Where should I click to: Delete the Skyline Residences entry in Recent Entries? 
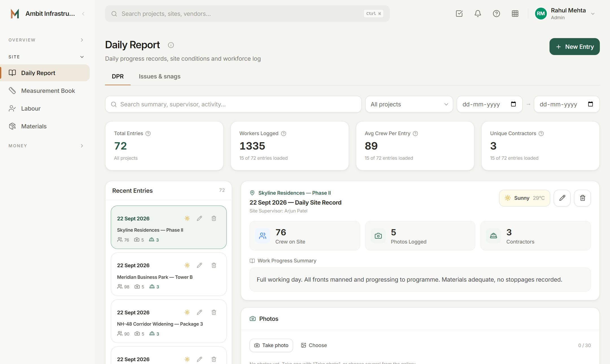click(x=214, y=218)
